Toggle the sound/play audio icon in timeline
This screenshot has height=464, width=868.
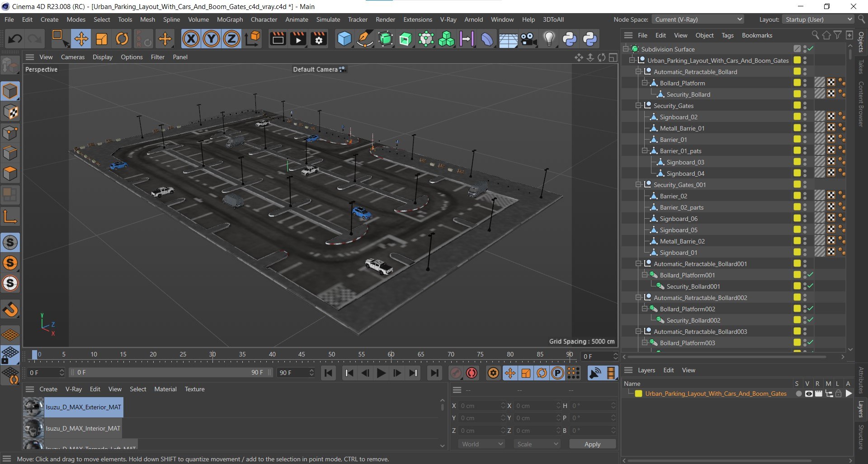595,373
